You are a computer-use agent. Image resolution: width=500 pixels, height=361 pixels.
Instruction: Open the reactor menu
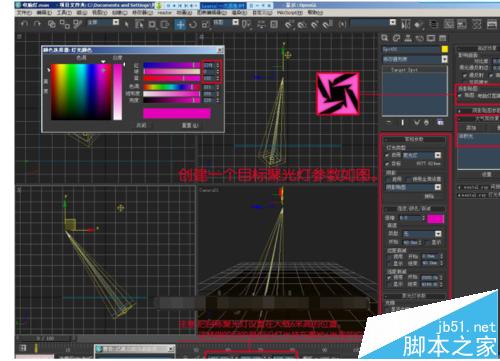(164, 12)
